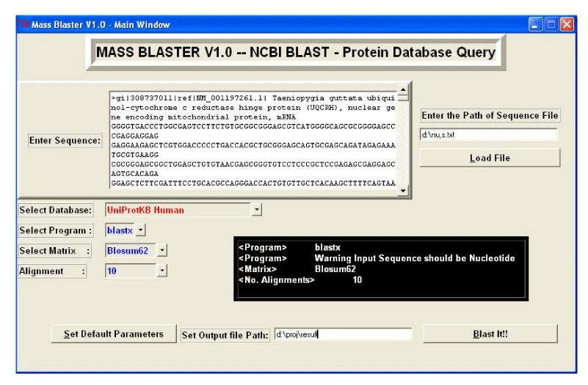The height and width of the screenshot is (385, 588).
Task: Click Enter the Path of Sequence File label
Action: [x=490, y=115]
